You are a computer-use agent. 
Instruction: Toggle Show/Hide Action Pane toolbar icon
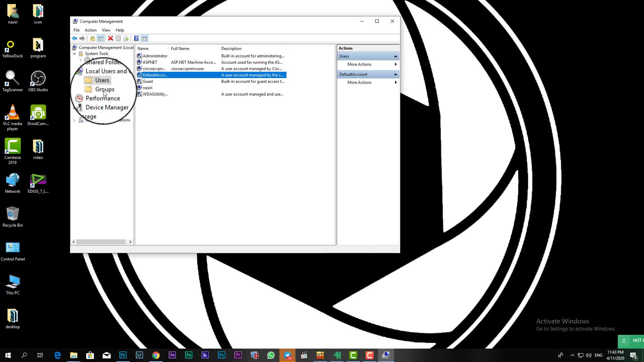pyautogui.click(x=145, y=38)
